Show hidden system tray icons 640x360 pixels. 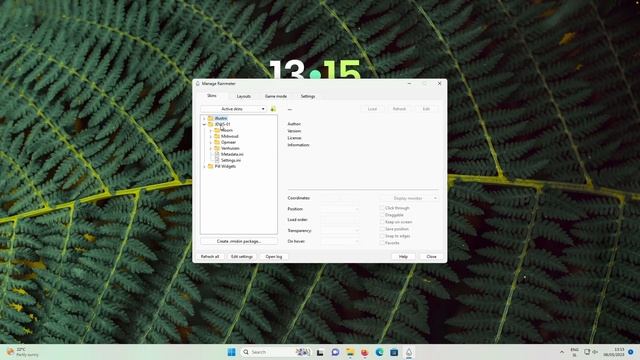pyautogui.click(x=562, y=352)
